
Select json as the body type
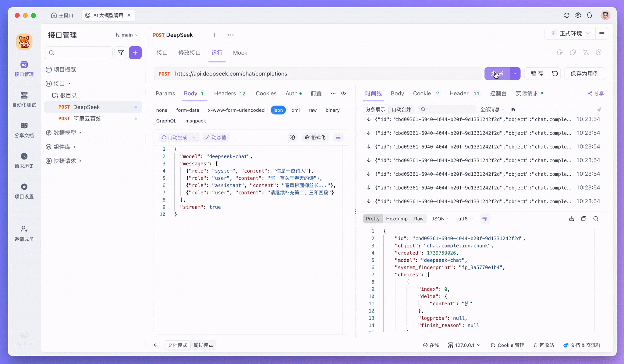pos(278,110)
